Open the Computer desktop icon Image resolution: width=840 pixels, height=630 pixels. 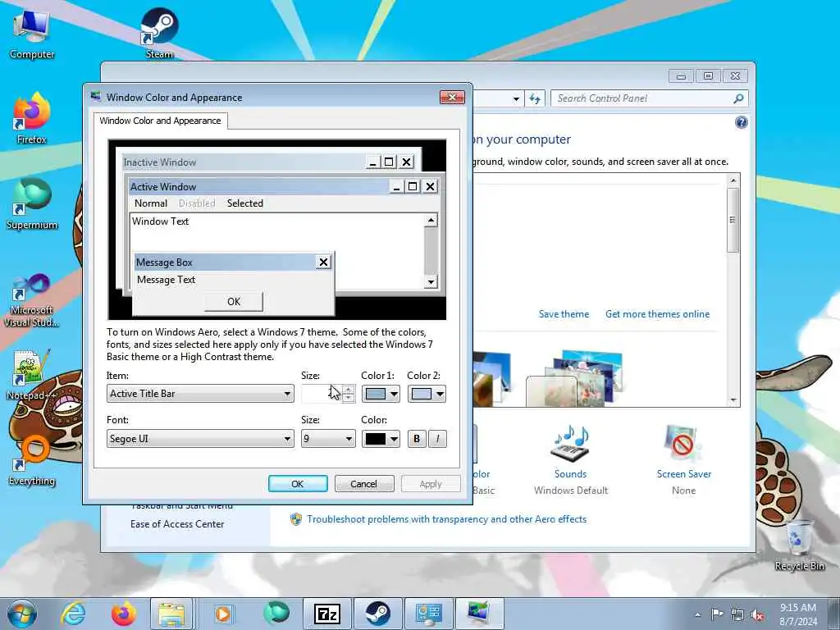32,34
